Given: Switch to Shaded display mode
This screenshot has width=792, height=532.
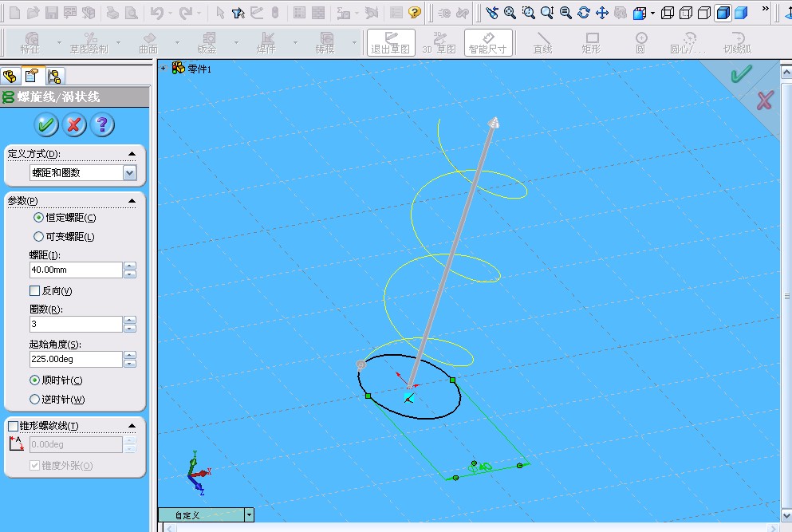Looking at the screenshot, I should tap(741, 13).
